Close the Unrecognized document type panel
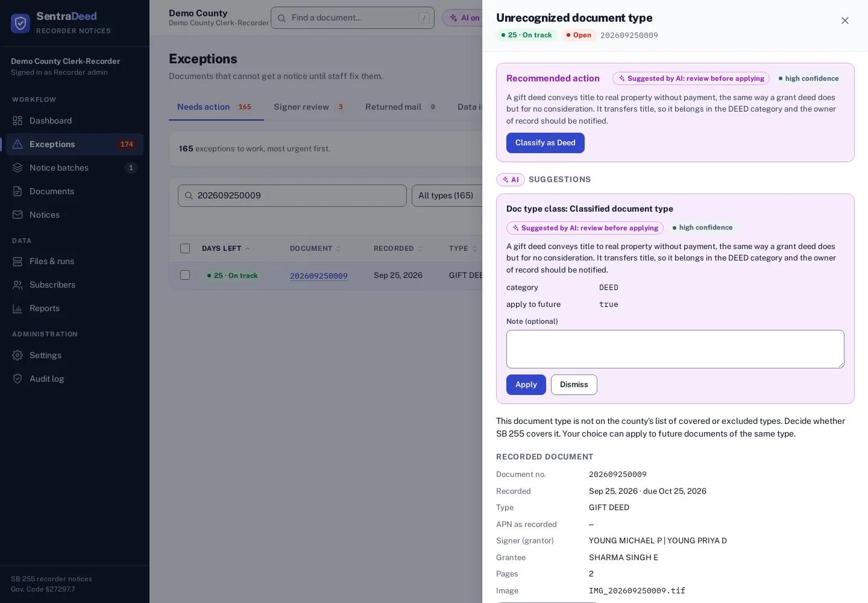868x603 pixels. (x=845, y=21)
